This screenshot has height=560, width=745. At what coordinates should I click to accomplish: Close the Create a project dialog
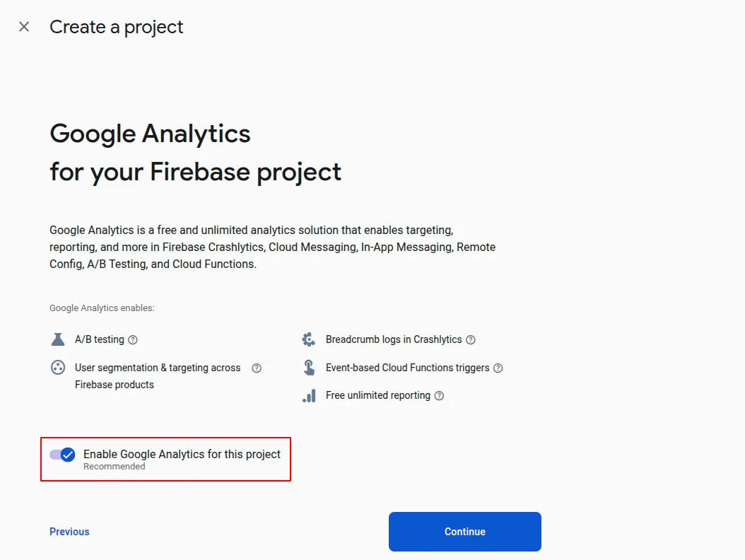pos(23,26)
